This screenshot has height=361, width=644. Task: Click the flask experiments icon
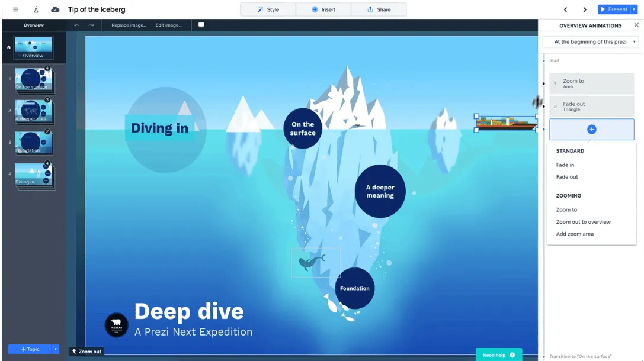(36, 9)
